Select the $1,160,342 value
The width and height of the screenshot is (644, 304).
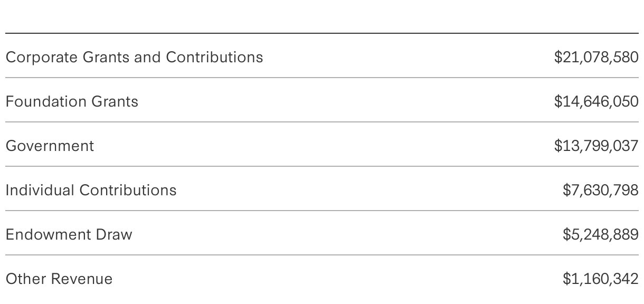pyautogui.click(x=600, y=279)
